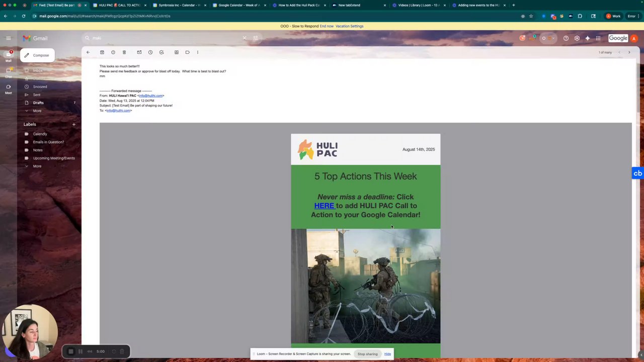The height and width of the screenshot is (362, 644).
Task: Click the soldiers image in the email
Action: click(x=366, y=286)
